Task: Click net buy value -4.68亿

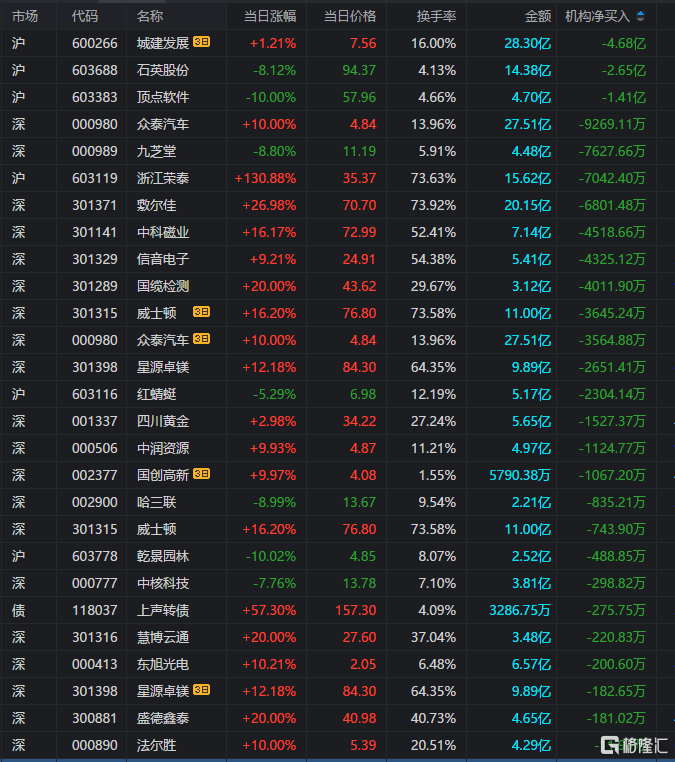Action: coord(624,43)
